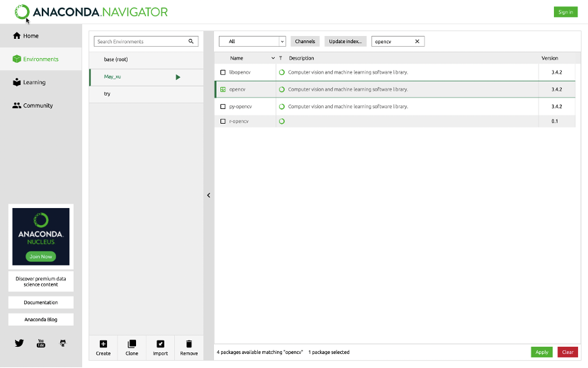Click the Learning book icon

click(x=16, y=82)
